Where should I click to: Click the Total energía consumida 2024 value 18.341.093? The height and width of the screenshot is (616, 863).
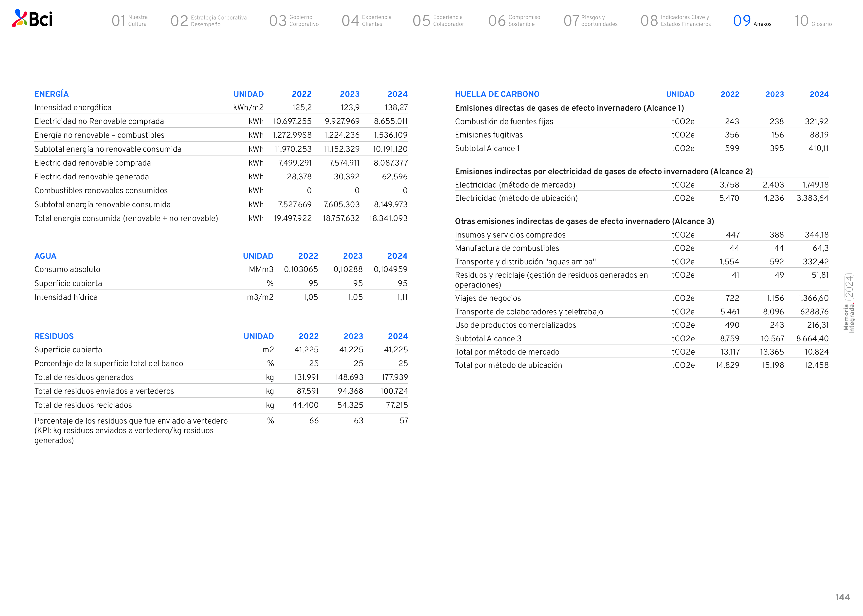tap(388, 219)
